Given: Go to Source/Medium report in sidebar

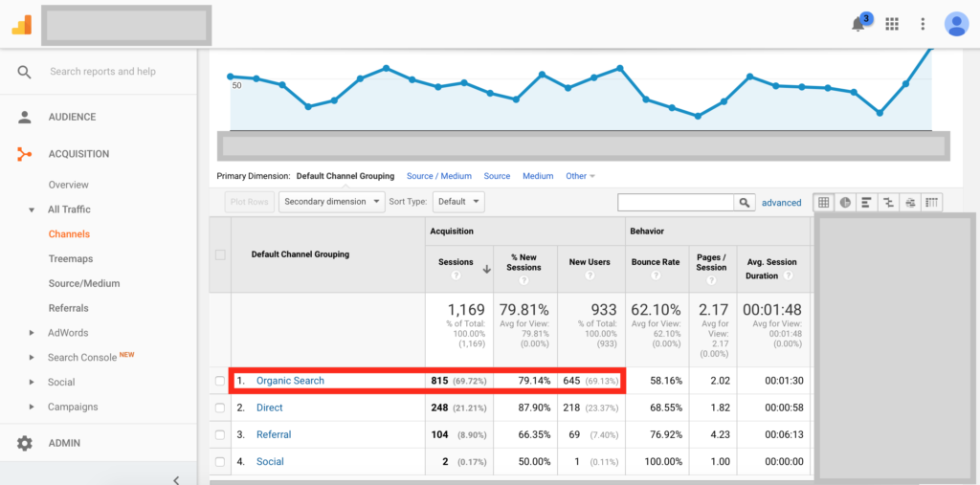Looking at the screenshot, I should tap(84, 283).
